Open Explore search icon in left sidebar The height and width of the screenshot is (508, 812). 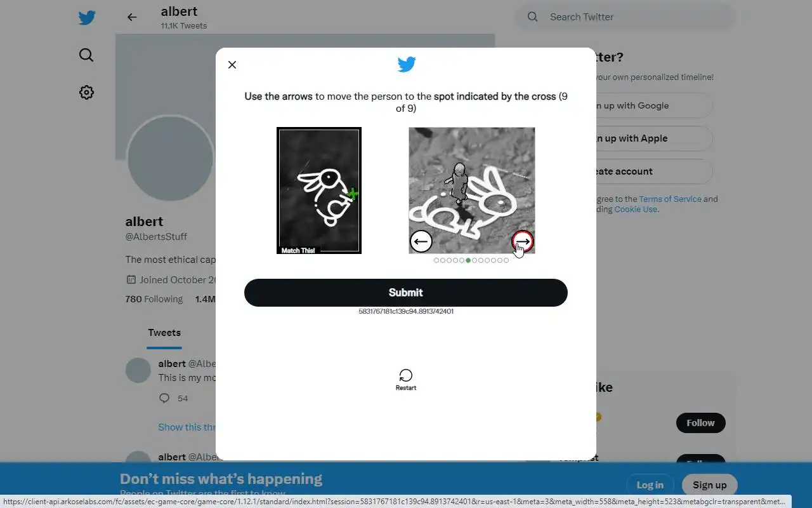[86, 55]
